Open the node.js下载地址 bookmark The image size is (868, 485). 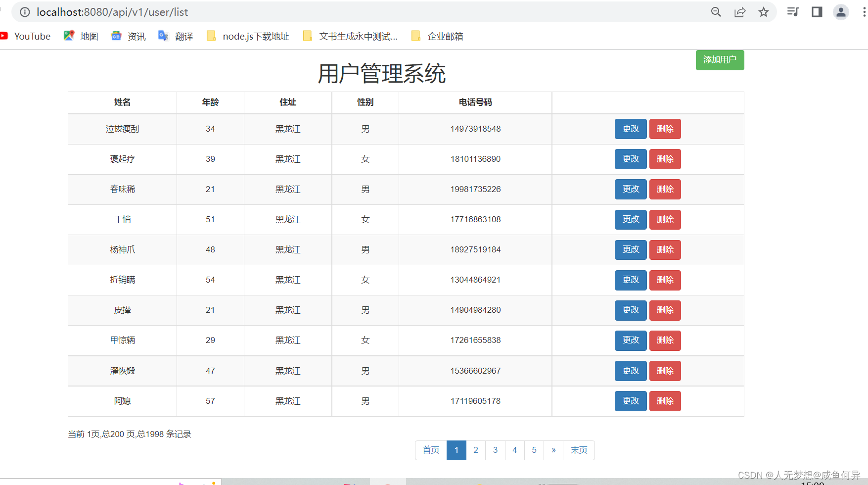click(x=255, y=36)
